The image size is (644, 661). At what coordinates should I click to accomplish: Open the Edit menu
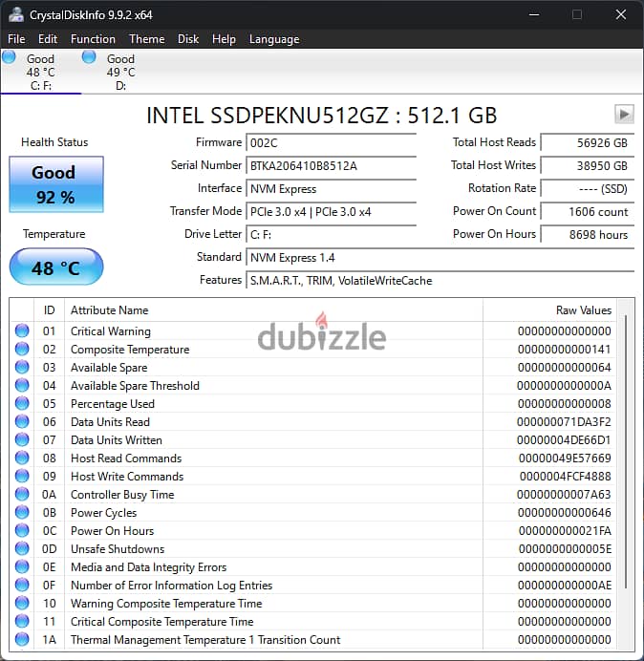[x=47, y=39]
